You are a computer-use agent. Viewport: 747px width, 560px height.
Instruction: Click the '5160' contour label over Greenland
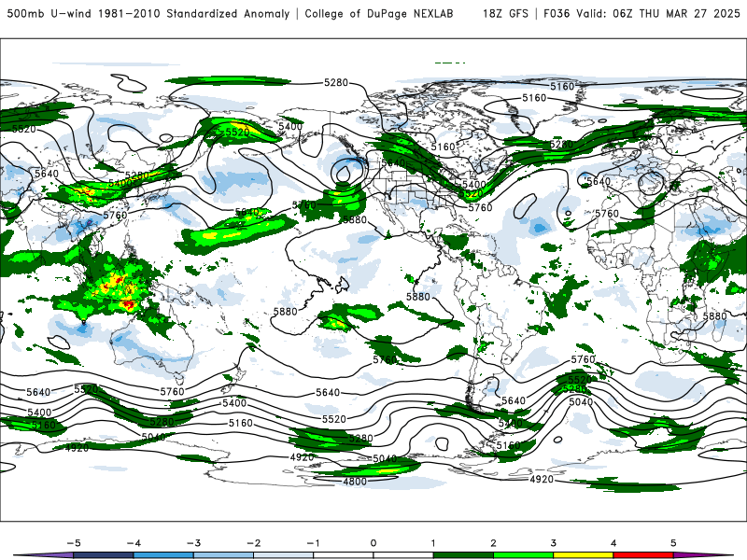(x=534, y=98)
